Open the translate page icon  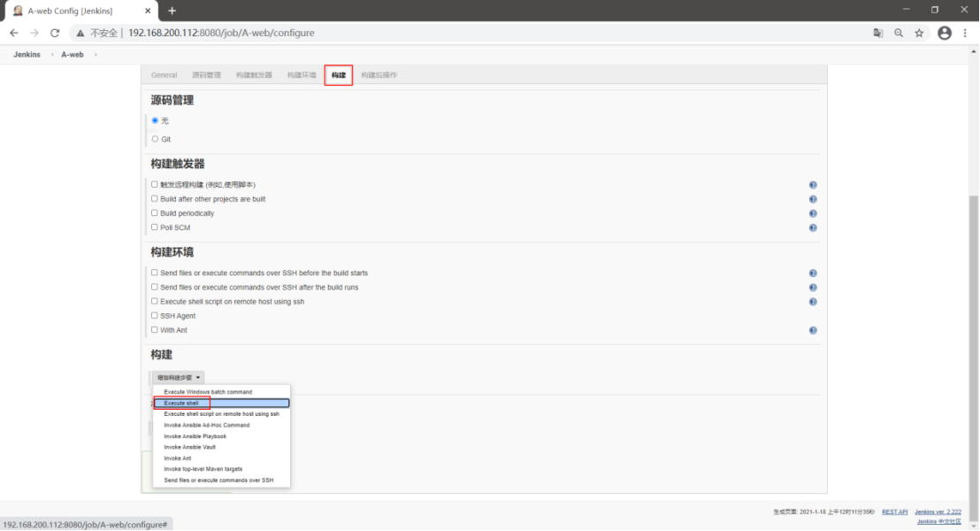pyautogui.click(x=878, y=33)
